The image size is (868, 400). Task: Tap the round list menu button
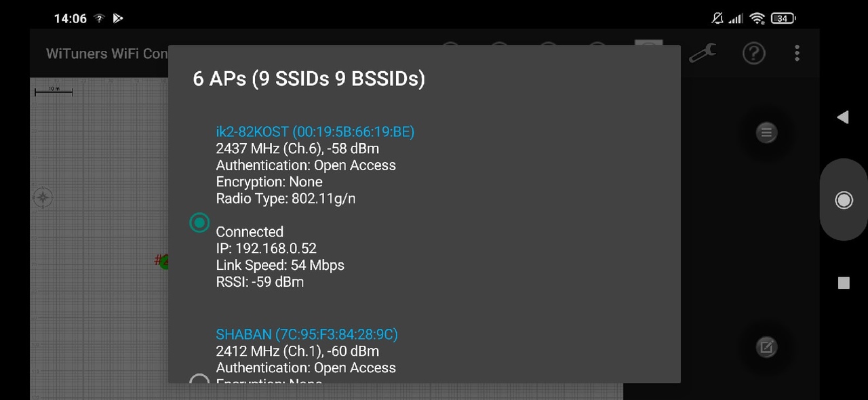[x=766, y=133]
